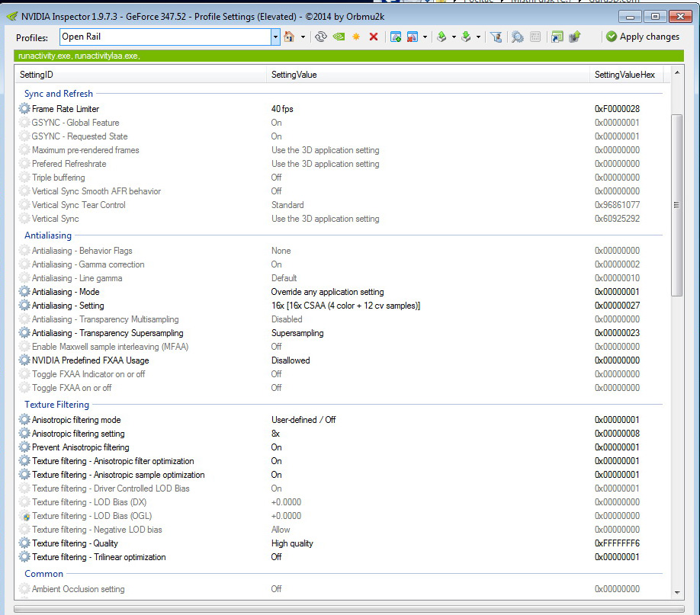Create new profile with orange star icon

(355, 37)
